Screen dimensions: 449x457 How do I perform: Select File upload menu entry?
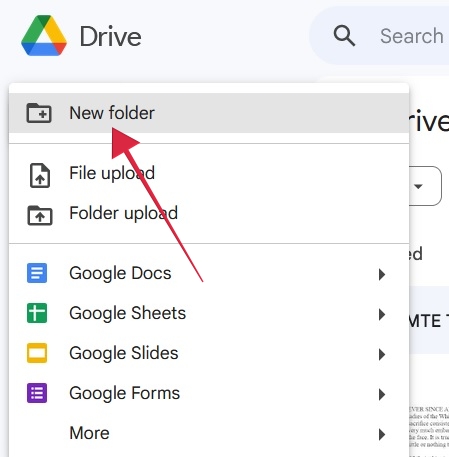click(x=209, y=173)
